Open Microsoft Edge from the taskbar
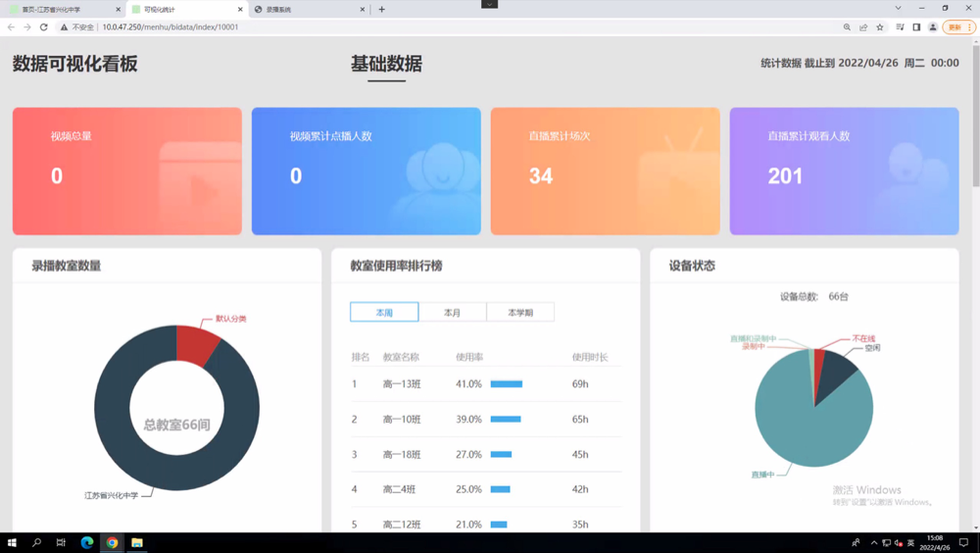The image size is (980, 553). 86,542
